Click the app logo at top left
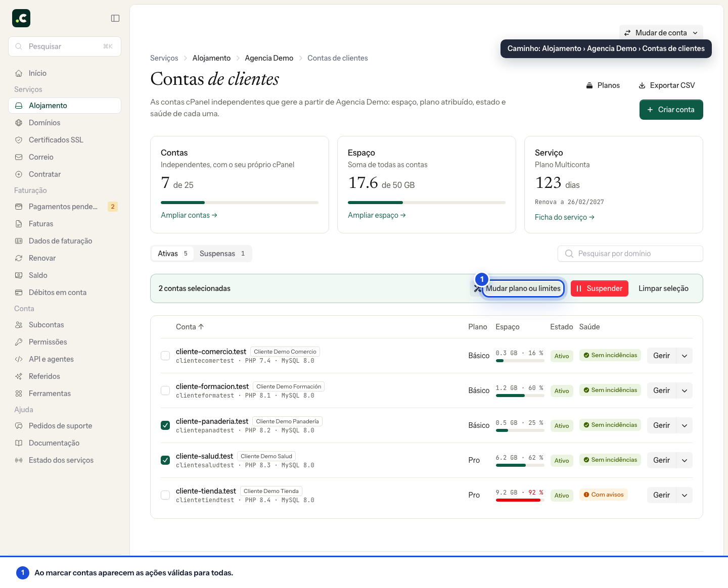 (x=21, y=18)
